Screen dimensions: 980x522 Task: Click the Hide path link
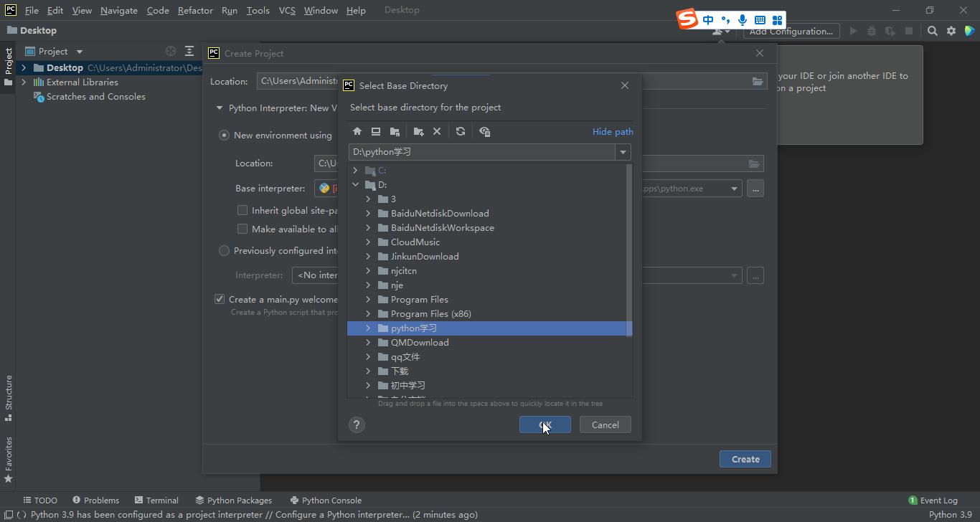(x=612, y=131)
